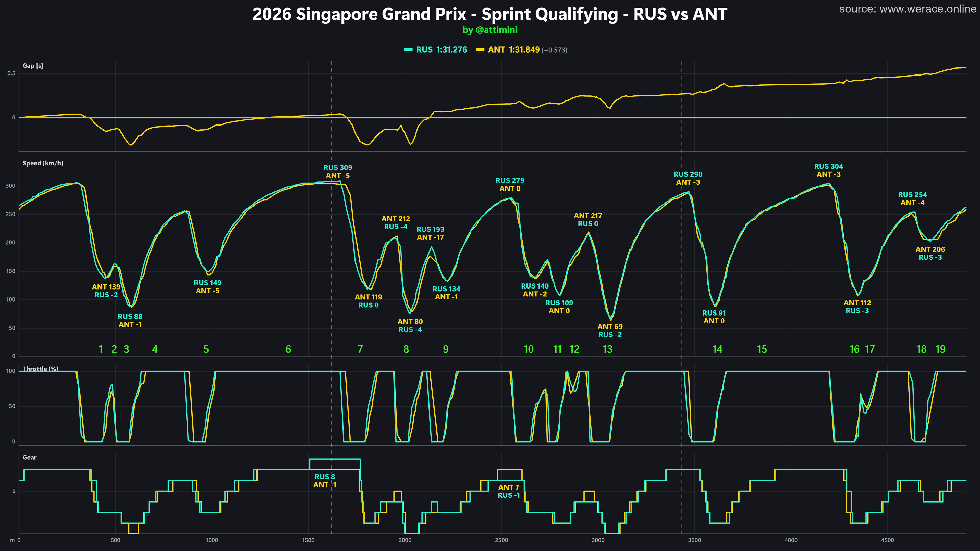Image resolution: width=980 pixels, height=551 pixels.
Task: Click the 'RUS 193' speed annotation
Action: tap(430, 229)
